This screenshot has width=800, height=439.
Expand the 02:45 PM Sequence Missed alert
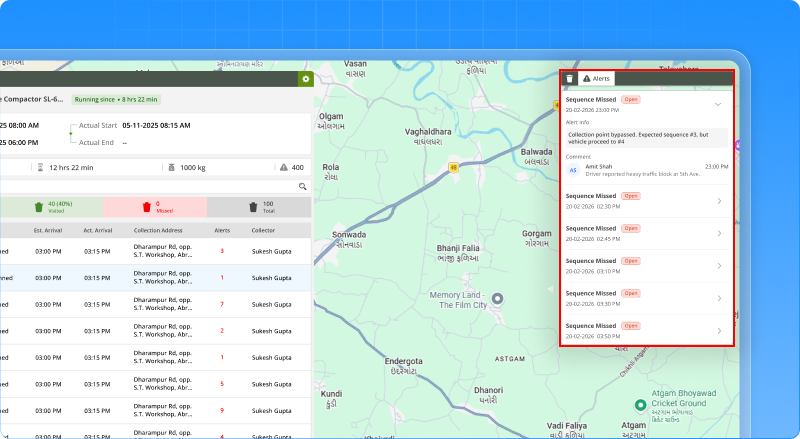click(718, 233)
